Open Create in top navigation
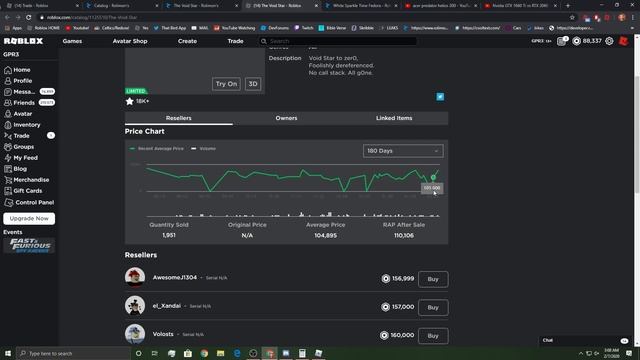Image resolution: width=640 pixels, height=360 pixels. click(x=187, y=41)
